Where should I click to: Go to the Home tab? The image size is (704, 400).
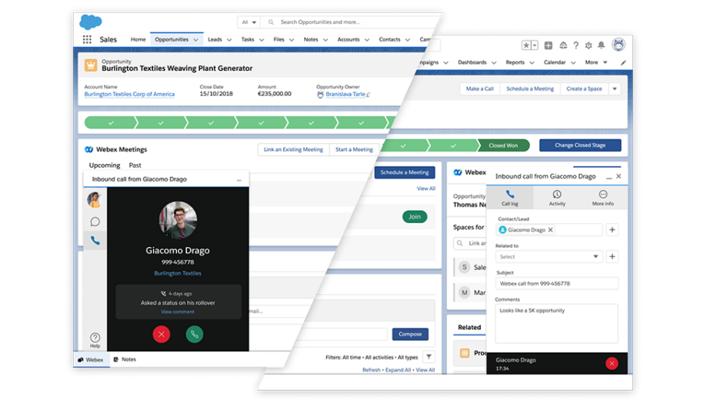tap(138, 40)
